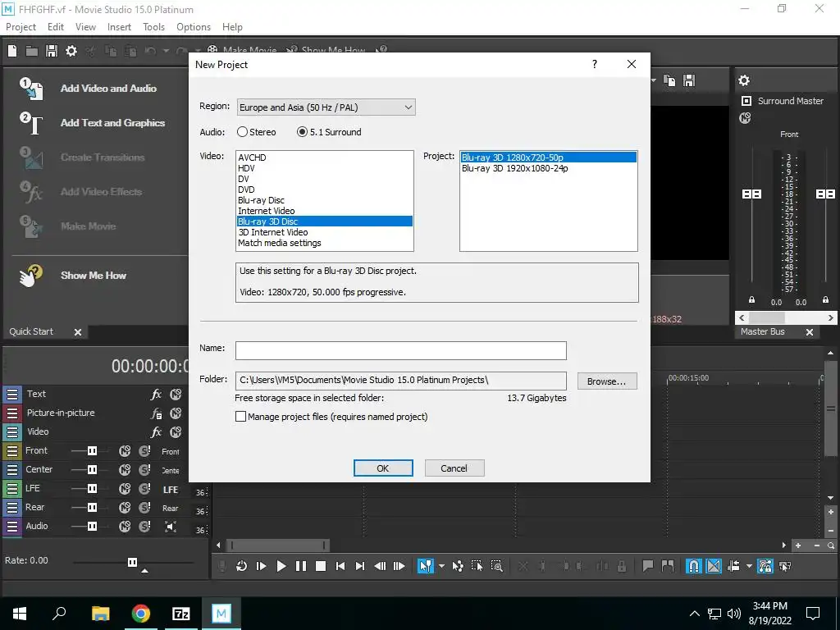The width and height of the screenshot is (840, 630).
Task: Select the Normal Edit tool
Action: (x=426, y=566)
